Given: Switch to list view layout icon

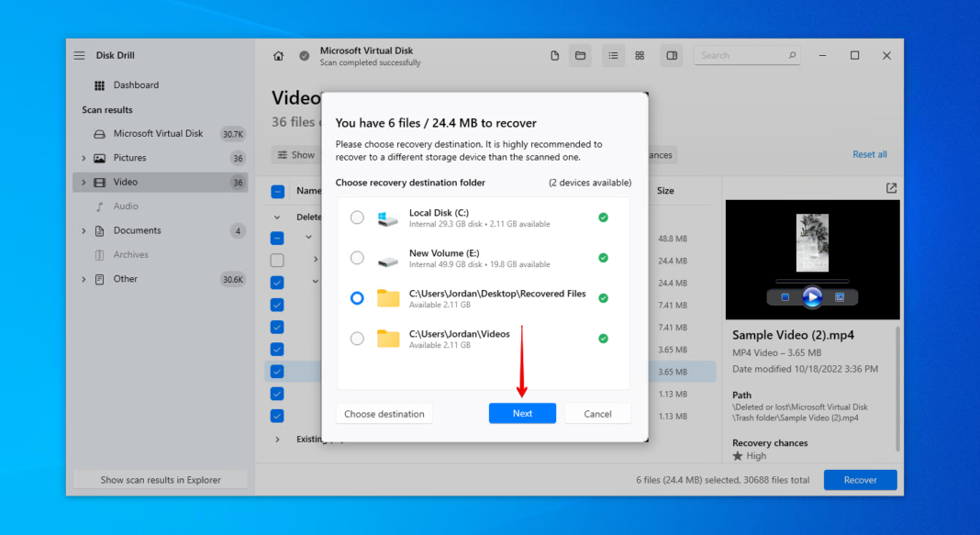Looking at the screenshot, I should pyautogui.click(x=613, y=56).
